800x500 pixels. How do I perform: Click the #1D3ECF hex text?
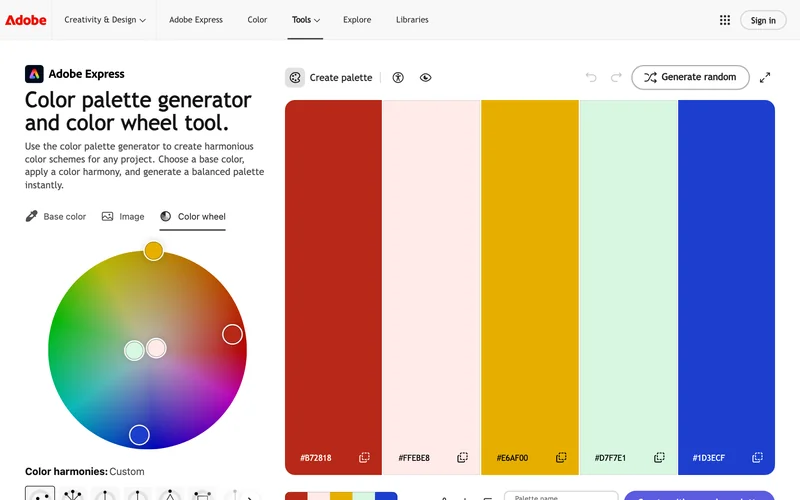tap(709, 458)
